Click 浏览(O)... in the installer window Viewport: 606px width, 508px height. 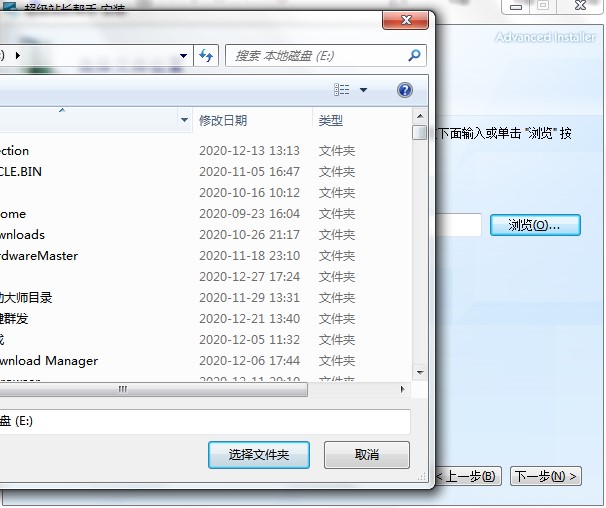[535, 225]
